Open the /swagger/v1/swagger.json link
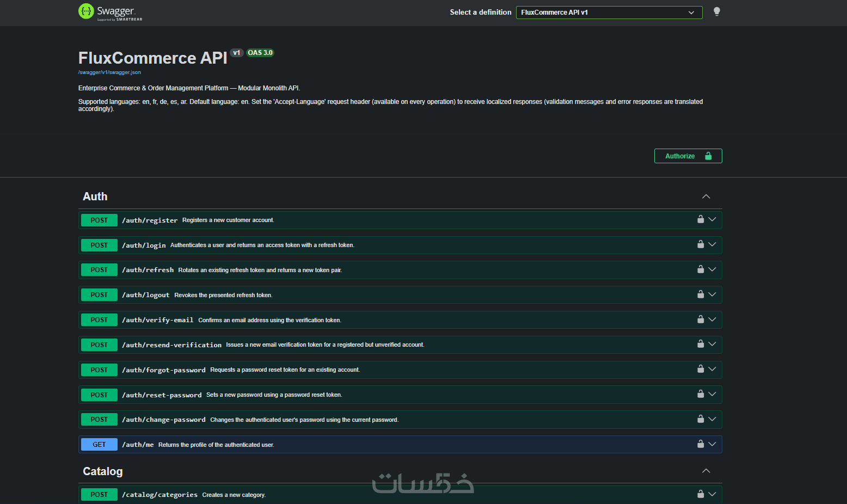The width and height of the screenshot is (847, 504). coord(109,72)
